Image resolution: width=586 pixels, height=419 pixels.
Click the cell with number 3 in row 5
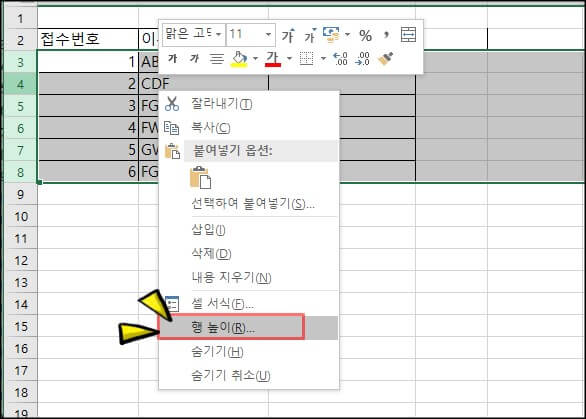(x=88, y=106)
